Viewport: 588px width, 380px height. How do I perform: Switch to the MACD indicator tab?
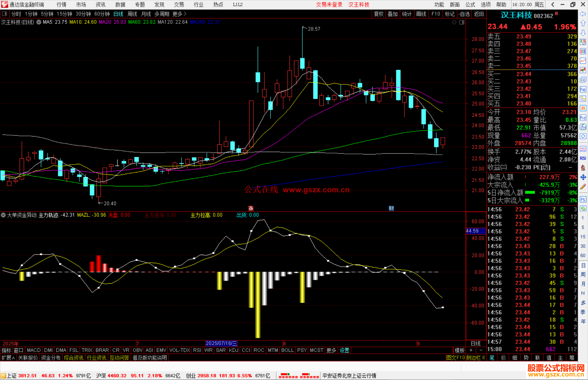(34, 350)
